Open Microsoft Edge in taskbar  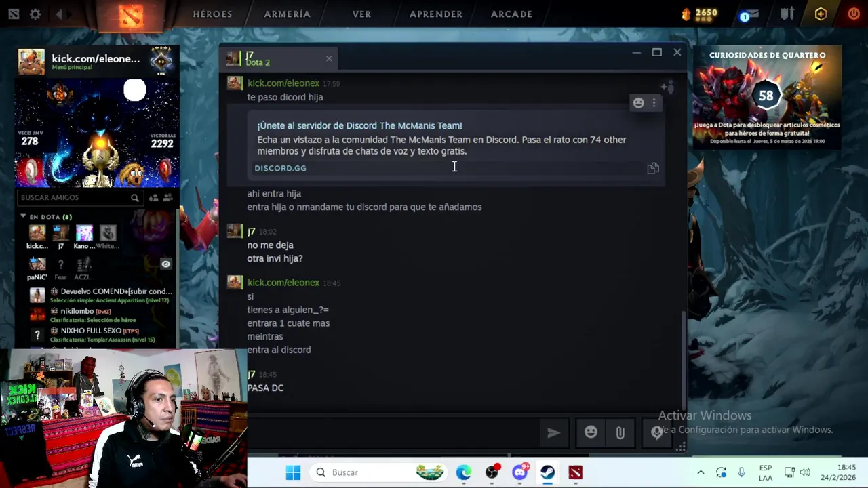pyautogui.click(x=464, y=472)
